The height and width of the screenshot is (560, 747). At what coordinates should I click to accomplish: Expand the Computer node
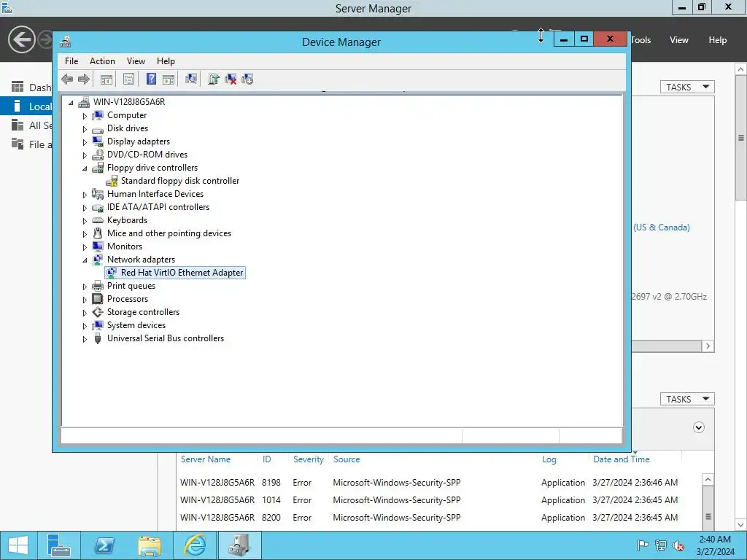pyautogui.click(x=85, y=116)
